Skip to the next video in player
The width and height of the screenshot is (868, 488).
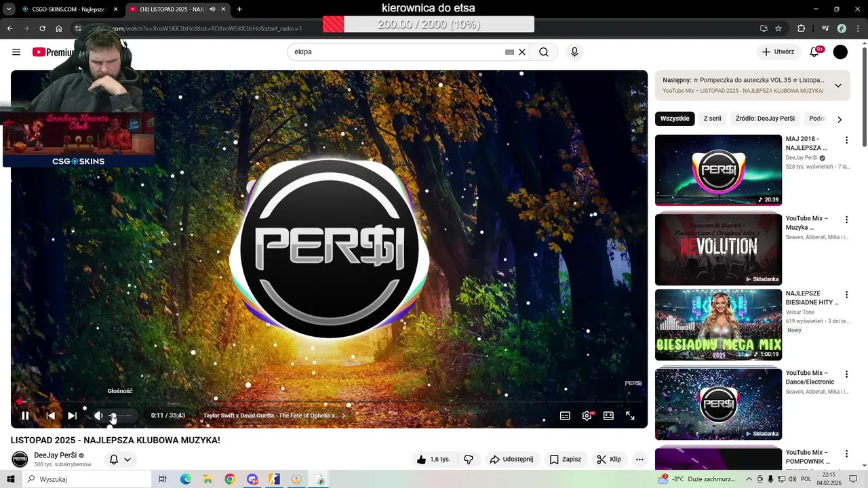[72, 415]
